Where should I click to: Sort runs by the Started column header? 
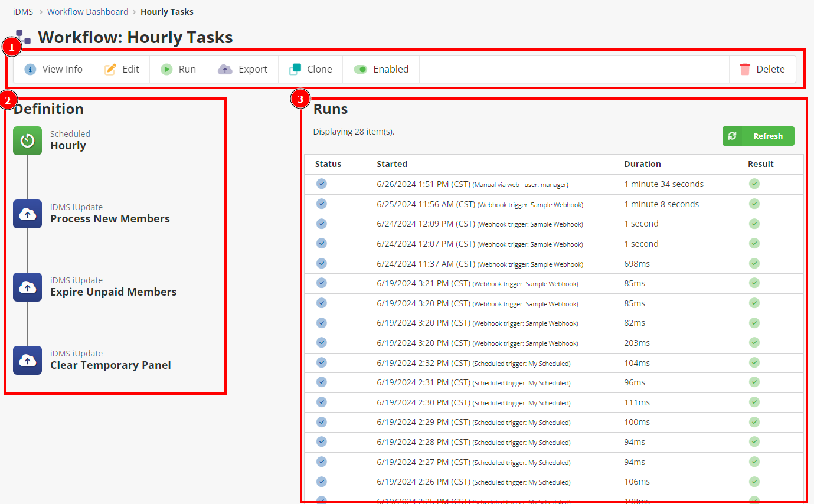[x=392, y=164]
